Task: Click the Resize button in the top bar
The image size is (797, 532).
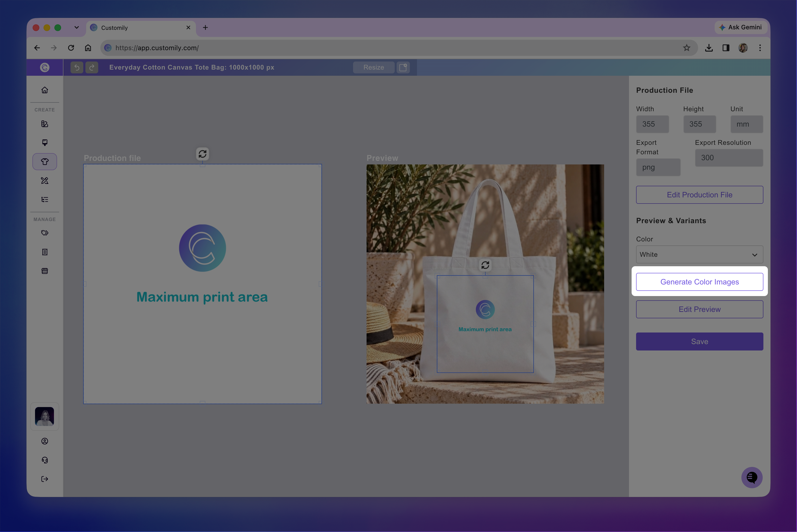Action: [x=374, y=67]
